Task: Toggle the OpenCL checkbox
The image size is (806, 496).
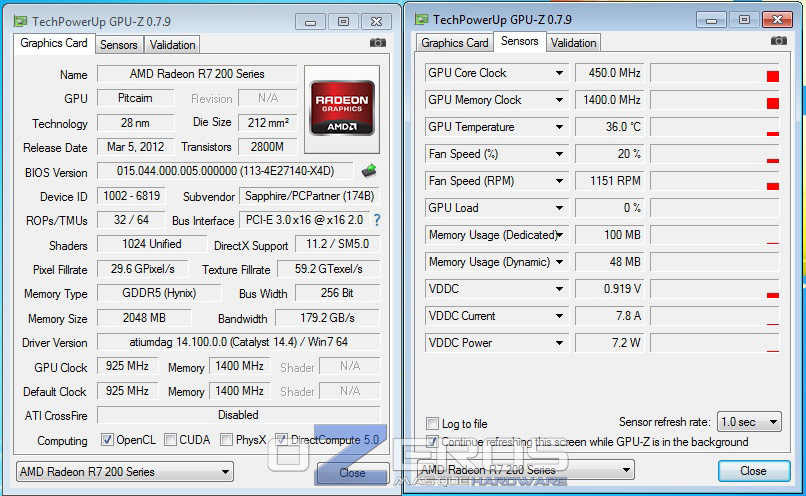Action: (107, 439)
